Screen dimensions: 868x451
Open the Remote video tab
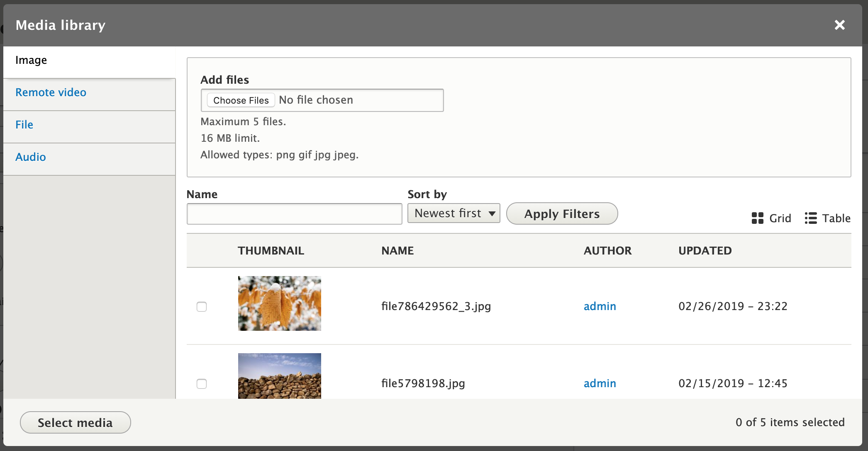(51, 92)
